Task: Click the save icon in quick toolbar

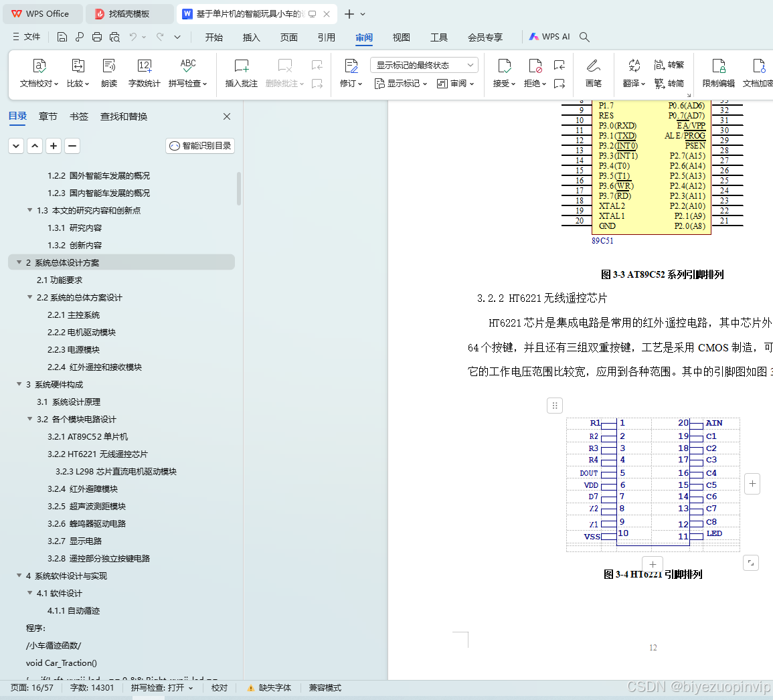Action: tap(62, 37)
